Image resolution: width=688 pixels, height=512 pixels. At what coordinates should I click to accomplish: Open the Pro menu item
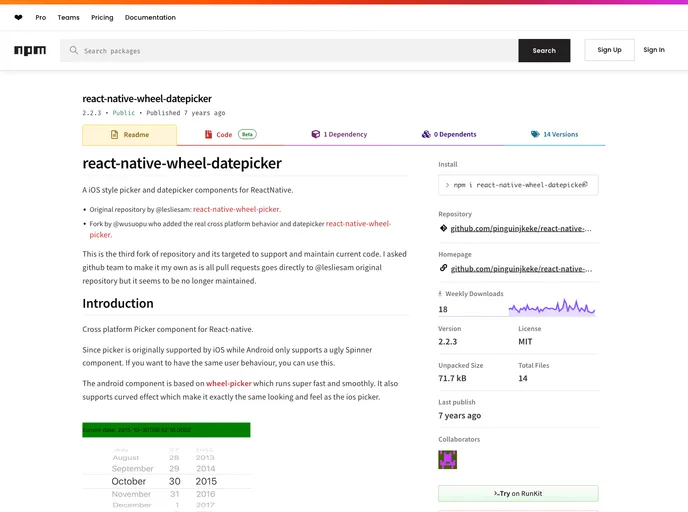(41, 18)
